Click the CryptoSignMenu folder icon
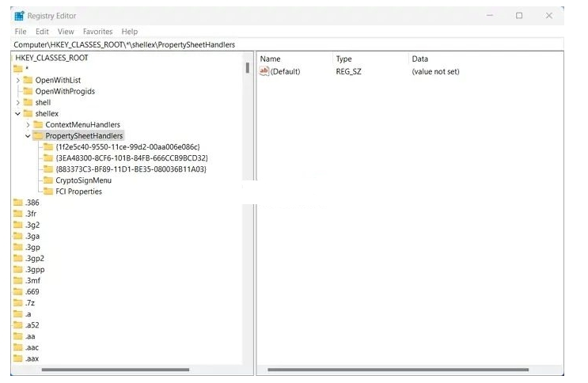 tap(48, 180)
